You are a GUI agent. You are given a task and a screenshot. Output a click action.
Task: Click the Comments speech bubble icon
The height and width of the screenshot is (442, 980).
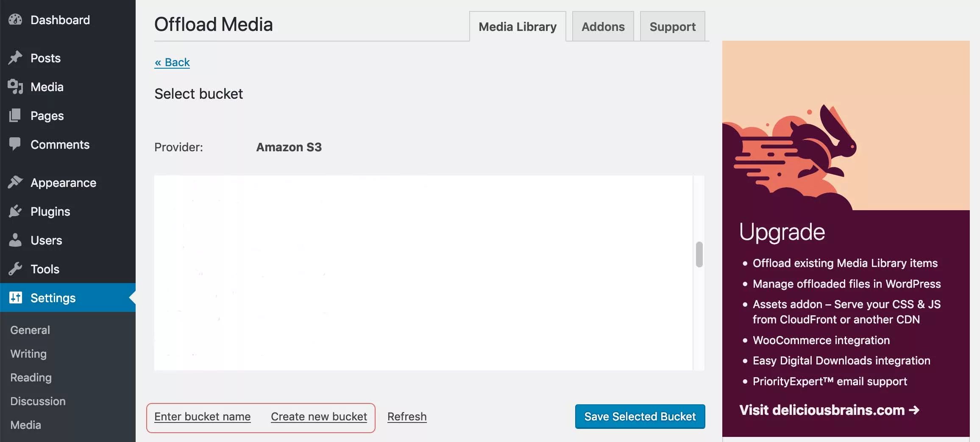(x=15, y=145)
